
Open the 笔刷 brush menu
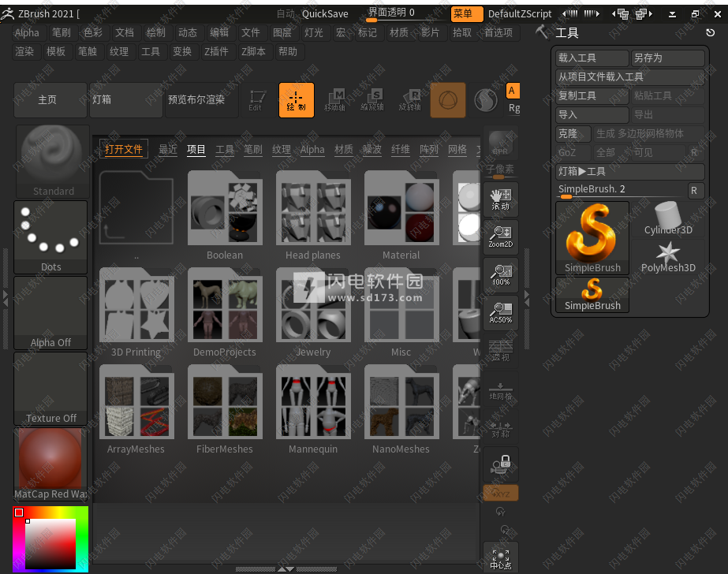62,32
